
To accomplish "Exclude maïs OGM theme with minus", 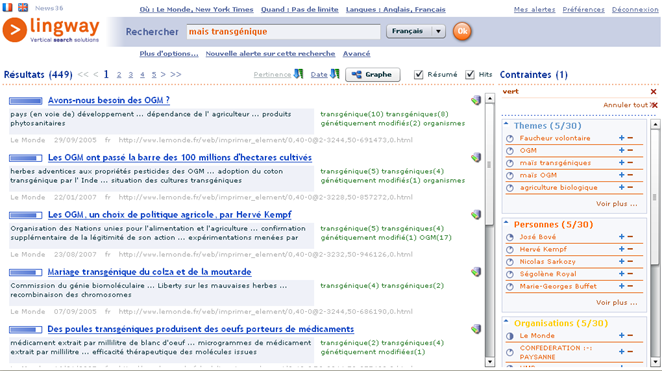I will coord(630,175).
